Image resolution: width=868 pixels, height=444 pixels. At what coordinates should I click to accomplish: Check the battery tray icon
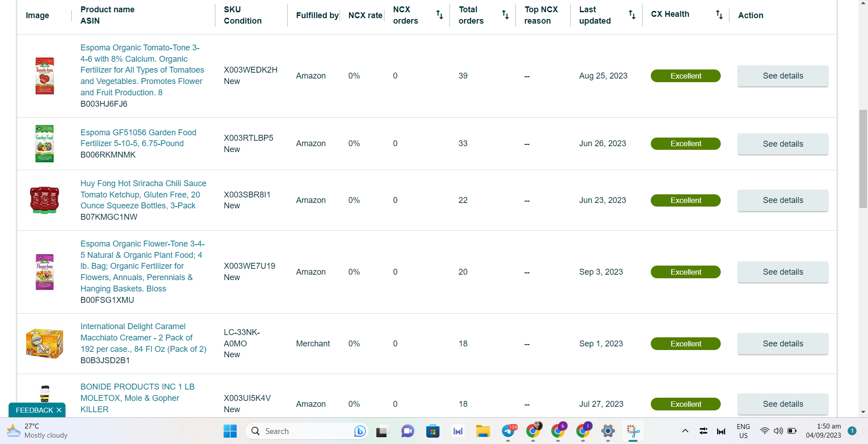point(792,431)
